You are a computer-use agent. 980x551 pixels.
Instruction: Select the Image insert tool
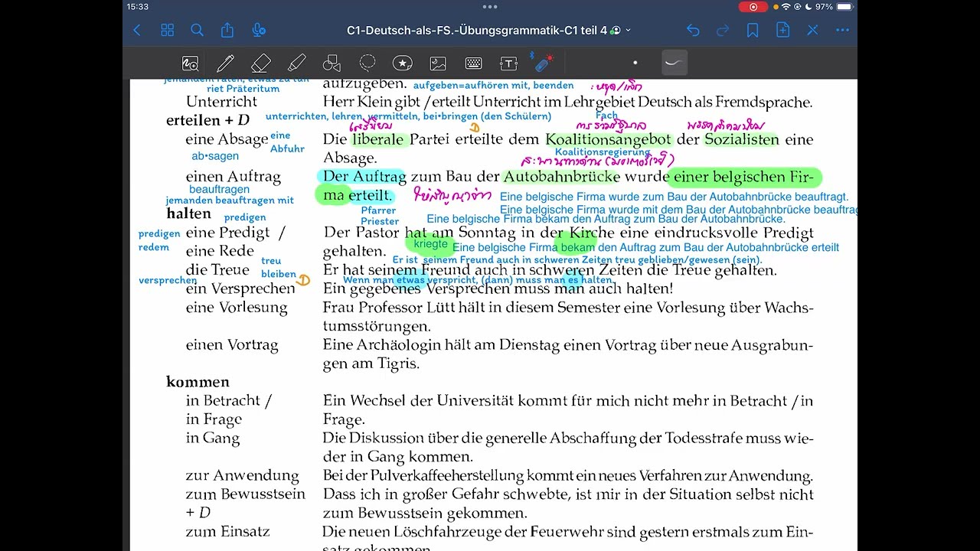coord(438,63)
